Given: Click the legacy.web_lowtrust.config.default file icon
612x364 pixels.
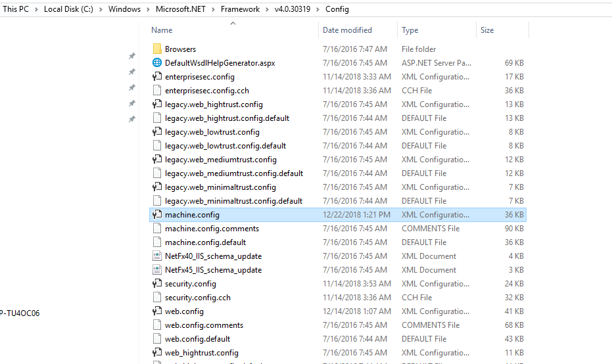Looking at the screenshot, I should click(x=157, y=145).
